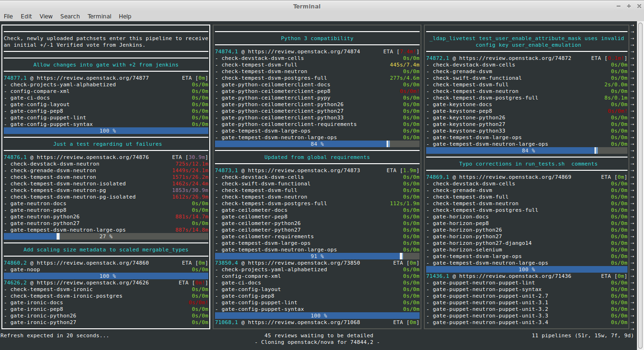
Task: Click the check-tempest-dsvm-neutron-pg-isolated job row
Action: [x=106, y=197]
